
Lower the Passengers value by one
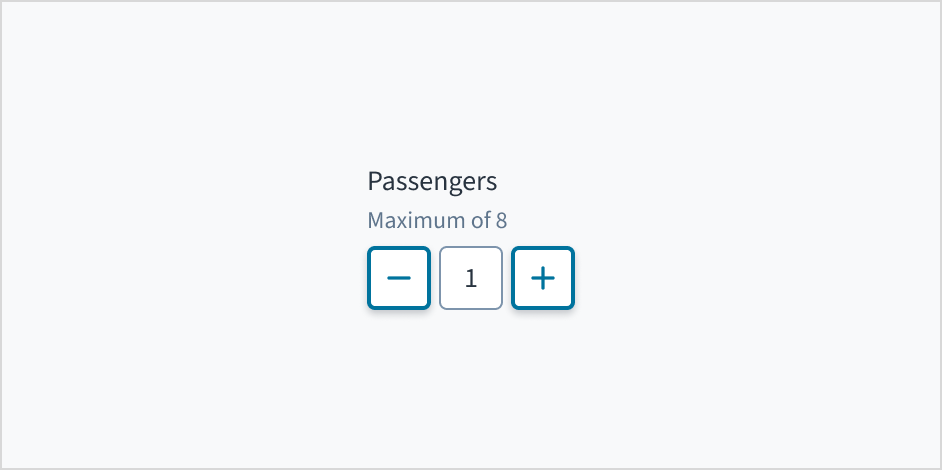click(399, 278)
